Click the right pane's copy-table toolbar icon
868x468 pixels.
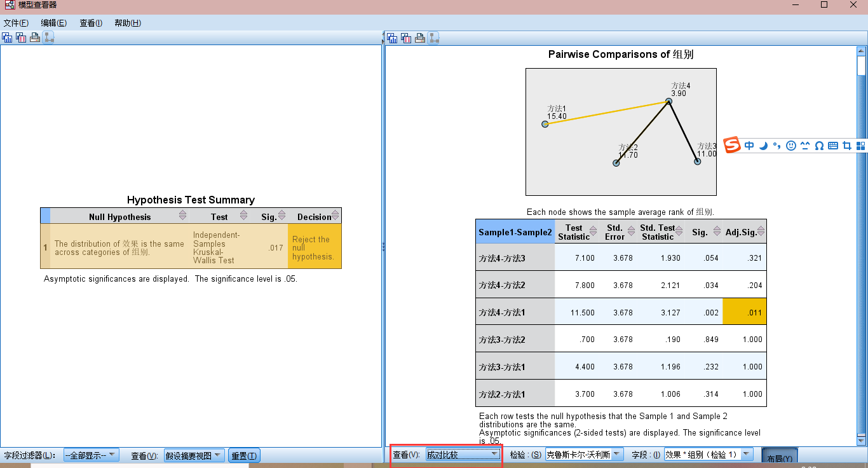coord(406,38)
